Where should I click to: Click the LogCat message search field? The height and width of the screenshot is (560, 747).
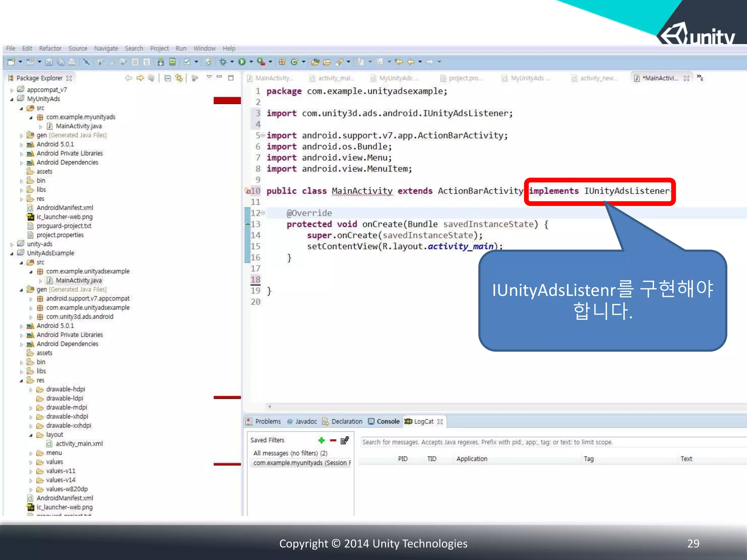553,442
